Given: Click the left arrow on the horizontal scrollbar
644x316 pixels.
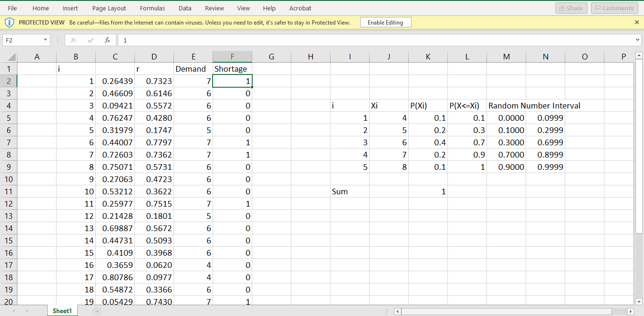Looking at the screenshot, I should click(397, 311).
